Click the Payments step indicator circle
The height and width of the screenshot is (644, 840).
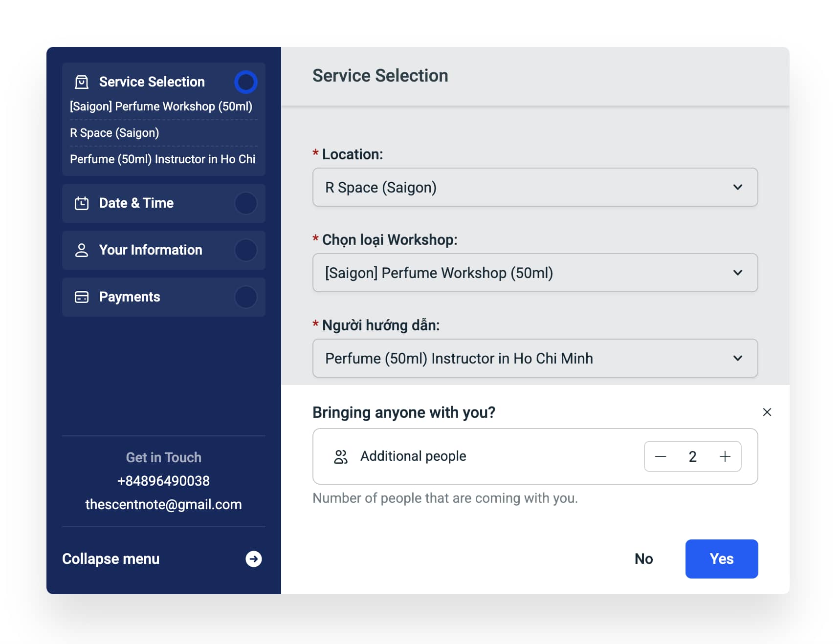pos(245,297)
